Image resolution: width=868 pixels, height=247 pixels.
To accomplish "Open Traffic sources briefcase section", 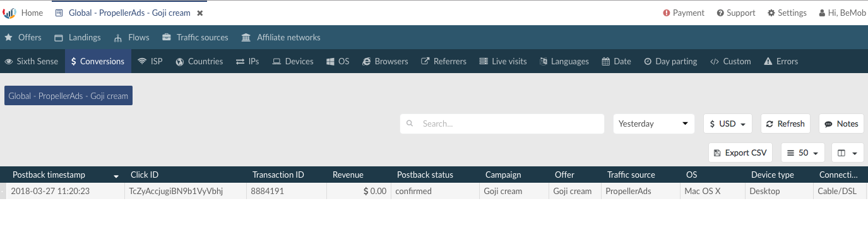I will click(195, 37).
